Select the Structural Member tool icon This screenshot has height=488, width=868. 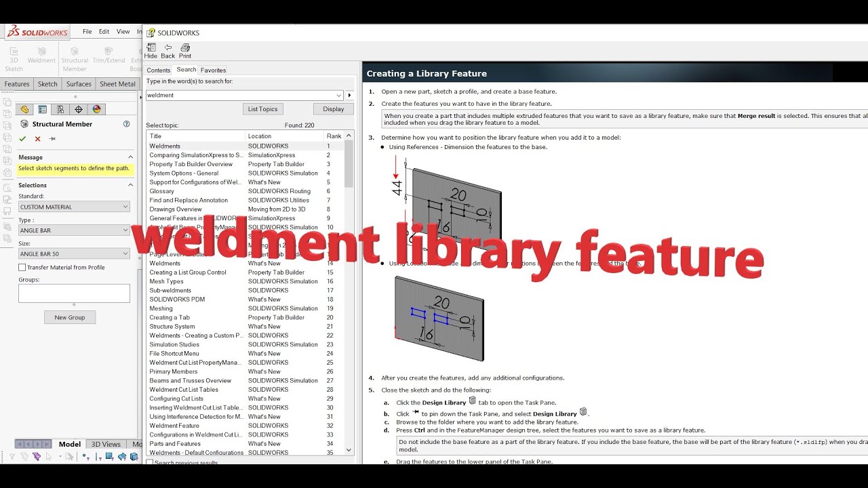point(75,52)
